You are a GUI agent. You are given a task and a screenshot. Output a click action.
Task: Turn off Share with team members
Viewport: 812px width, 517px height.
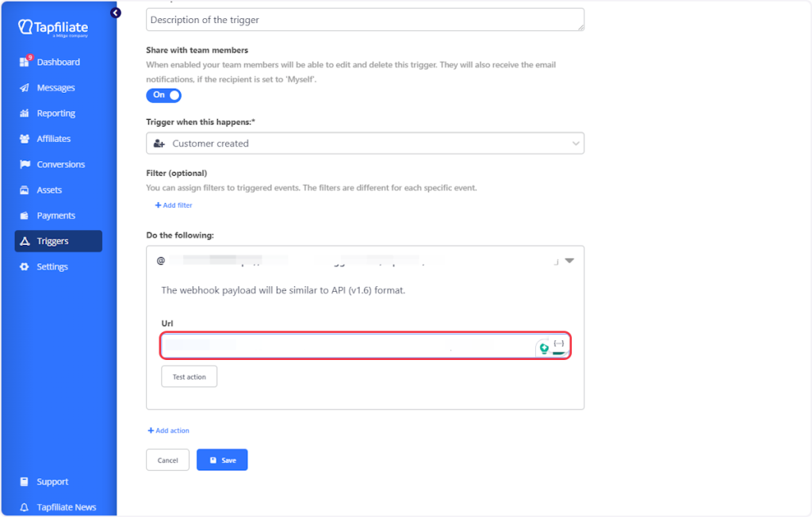point(163,95)
